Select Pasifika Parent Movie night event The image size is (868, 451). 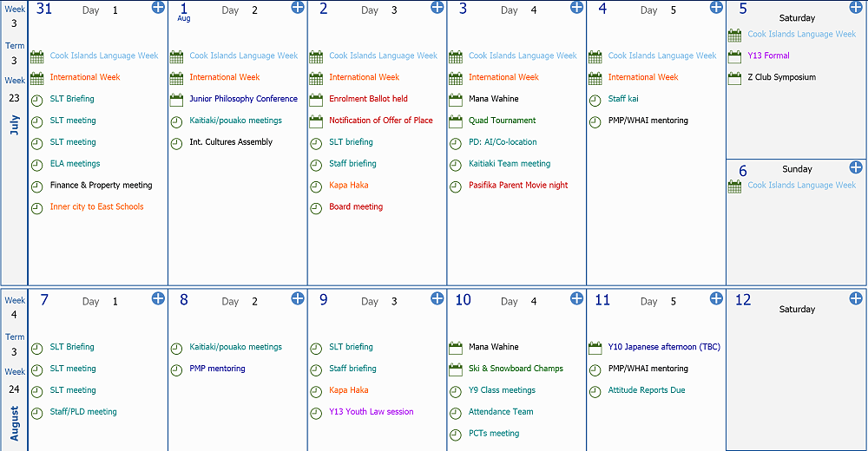518,186
